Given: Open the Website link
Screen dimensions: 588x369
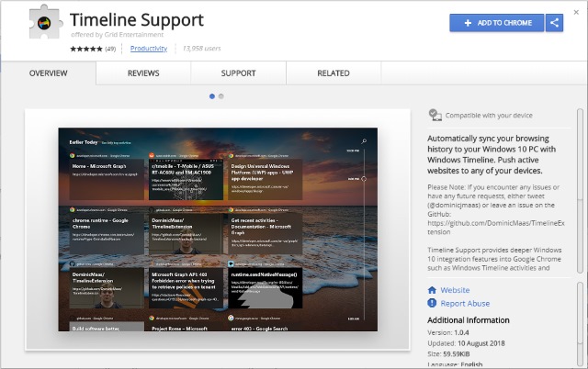Looking at the screenshot, I should tap(456, 290).
